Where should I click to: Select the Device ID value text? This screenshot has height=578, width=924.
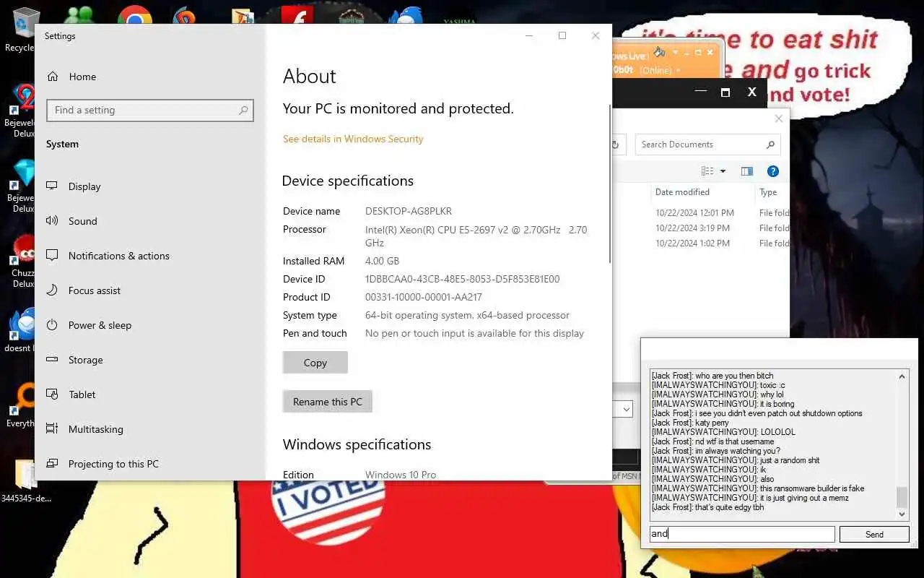(x=462, y=279)
